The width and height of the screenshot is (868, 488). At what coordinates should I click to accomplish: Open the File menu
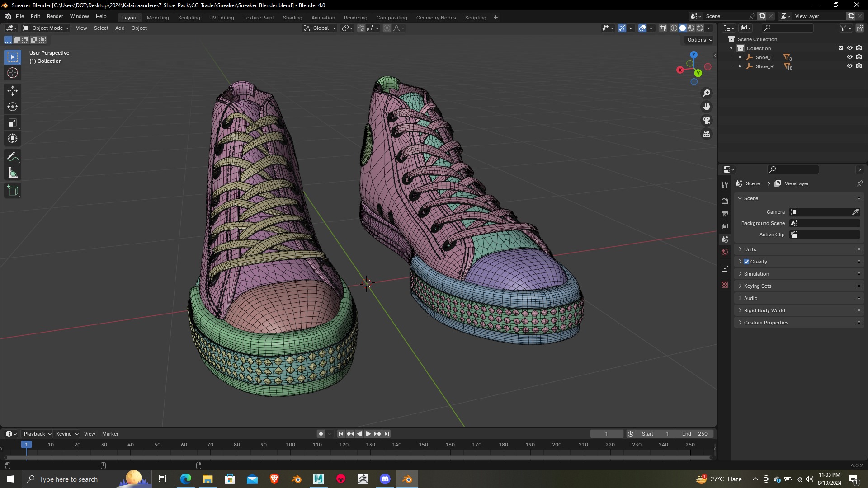pyautogui.click(x=20, y=16)
